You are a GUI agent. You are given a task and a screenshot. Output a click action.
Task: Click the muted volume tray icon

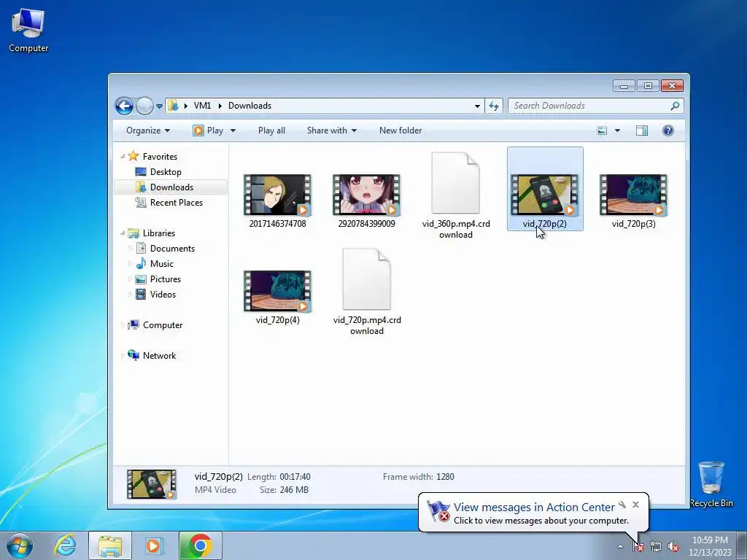[x=673, y=547]
